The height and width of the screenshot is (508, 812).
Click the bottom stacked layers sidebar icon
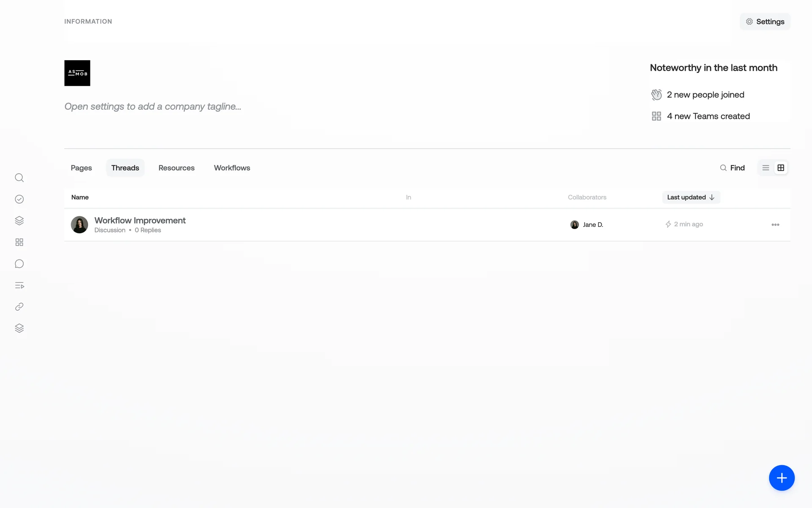click(19, 329)
